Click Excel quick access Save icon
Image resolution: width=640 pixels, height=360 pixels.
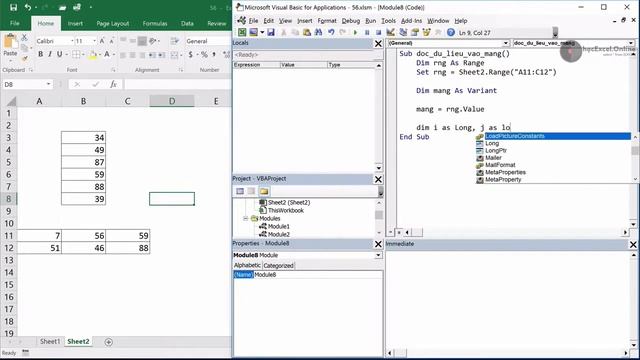pyautogui.click(x=13, y=7)
